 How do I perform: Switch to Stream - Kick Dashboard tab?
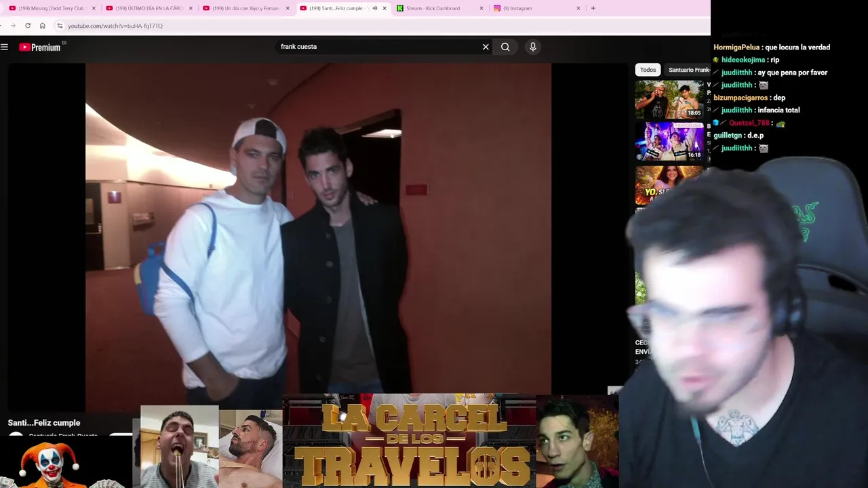point(433,8)
